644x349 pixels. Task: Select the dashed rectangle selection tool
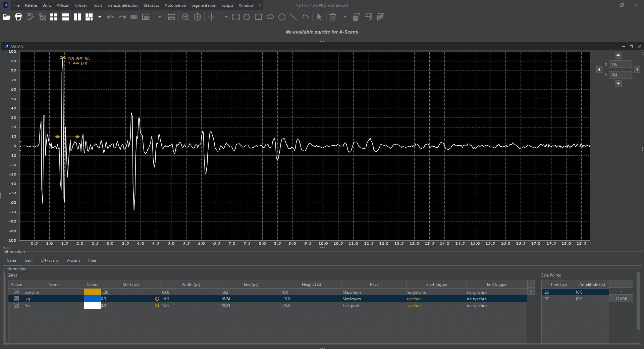236,17
